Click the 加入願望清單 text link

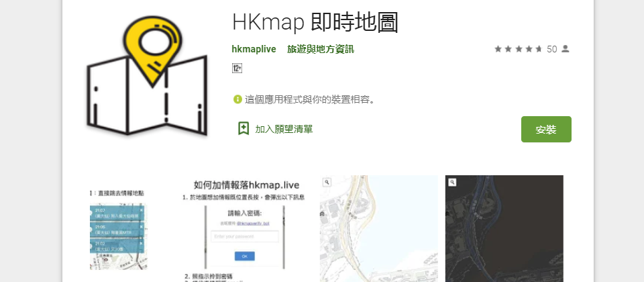[x=284, y=129]
